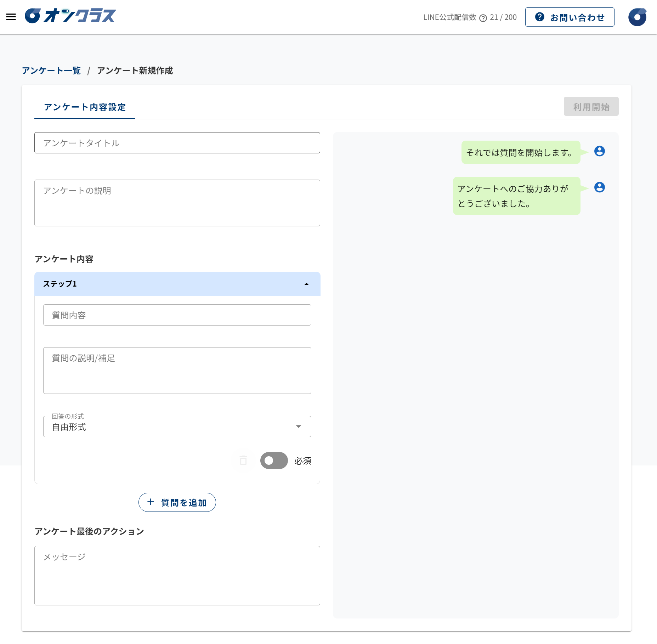Click the trash delete icon in Step 1
This screenshot has width=657, height=644.
pos(243,460)
